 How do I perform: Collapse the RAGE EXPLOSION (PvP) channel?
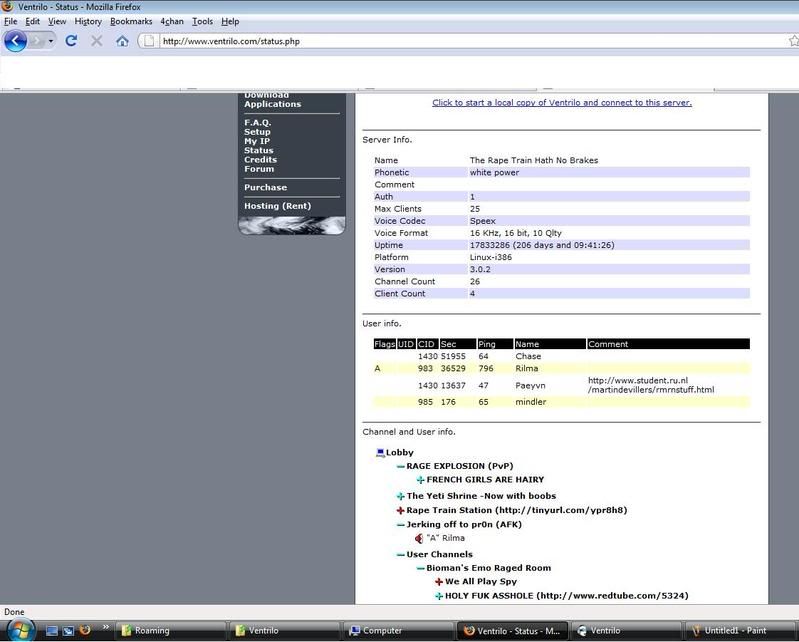tap(401, 466)
